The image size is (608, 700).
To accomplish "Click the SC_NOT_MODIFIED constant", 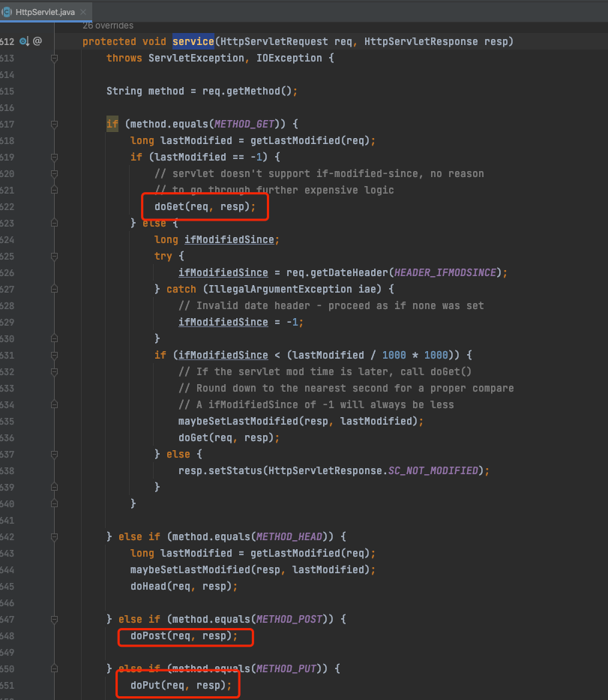I will (433, 470).
